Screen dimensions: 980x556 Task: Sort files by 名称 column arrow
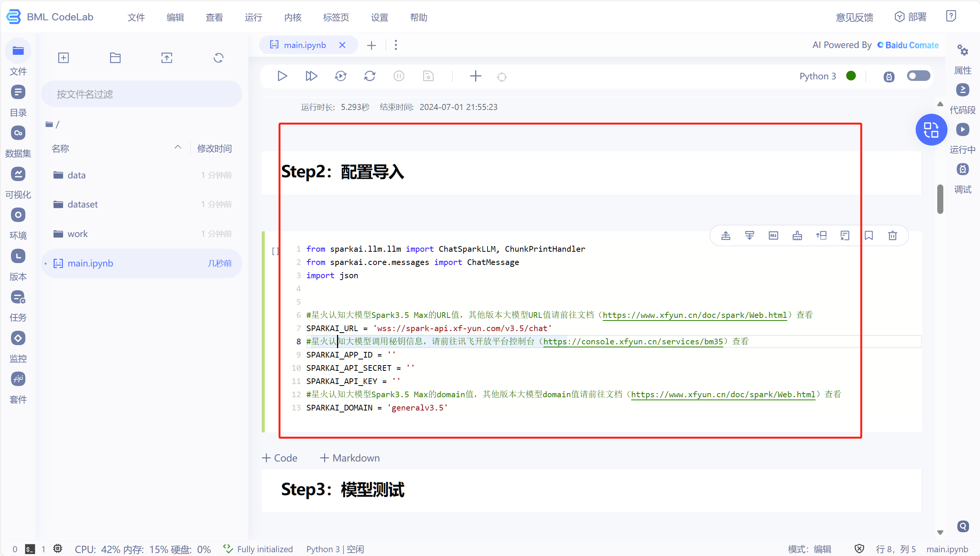coord(178,147)
